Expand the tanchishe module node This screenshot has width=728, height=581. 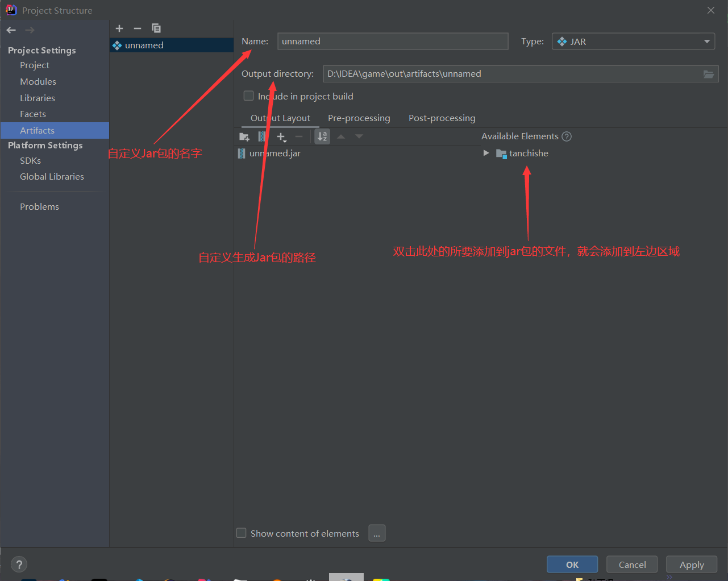coord(486,153)
